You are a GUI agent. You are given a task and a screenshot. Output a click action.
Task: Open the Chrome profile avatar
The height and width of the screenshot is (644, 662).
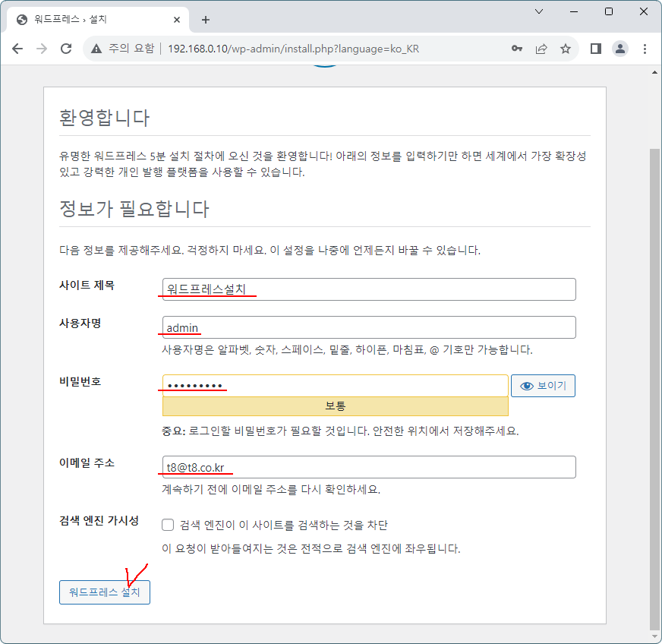[x=620, y=49]
